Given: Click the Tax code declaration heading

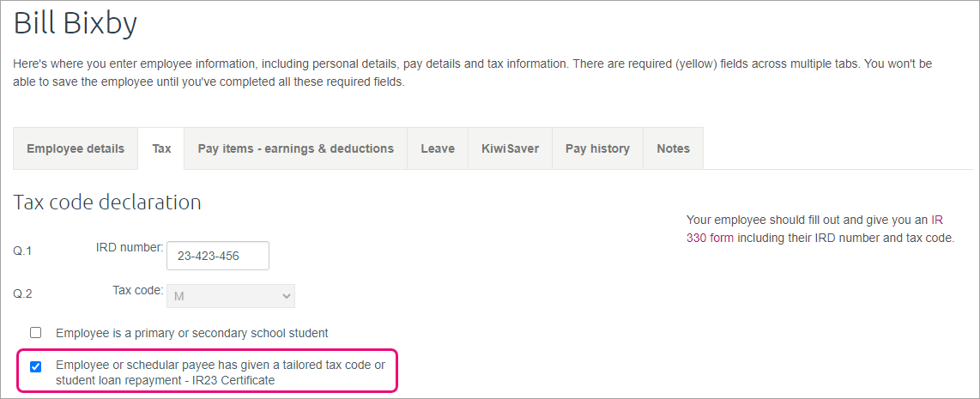Looking at the screenshot, I should click(107, 202).
